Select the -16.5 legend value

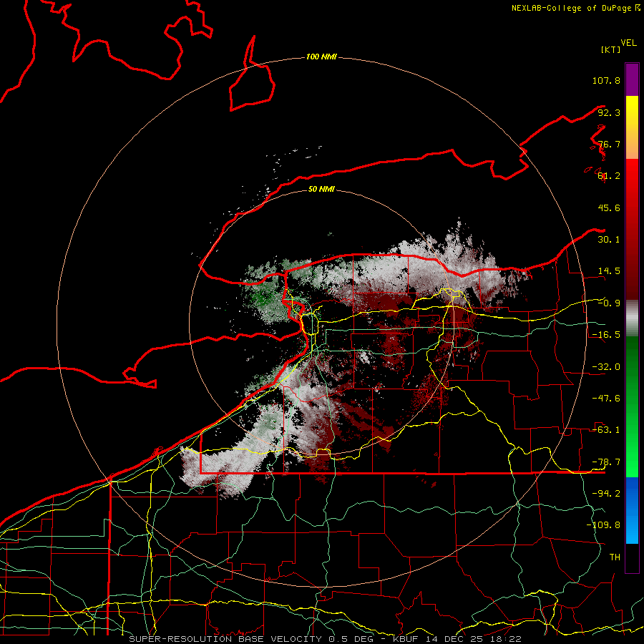(606, 335)
